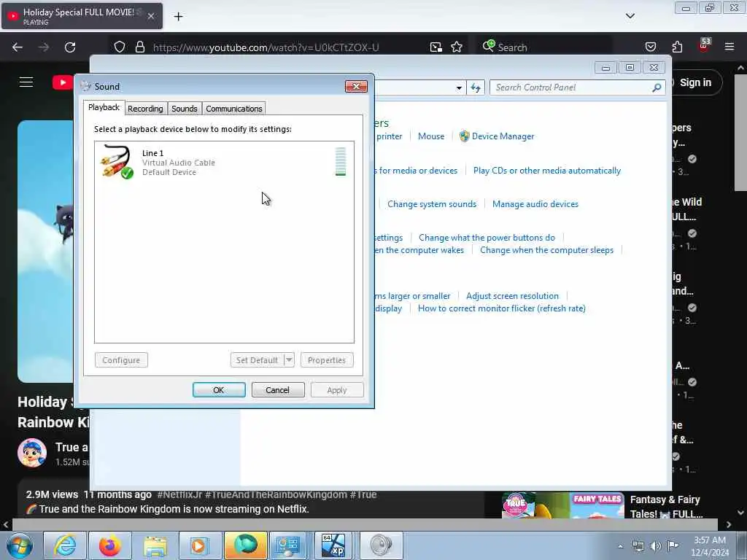
Task: Open Play CDs or other media automatically
Action: pos(547,171)
